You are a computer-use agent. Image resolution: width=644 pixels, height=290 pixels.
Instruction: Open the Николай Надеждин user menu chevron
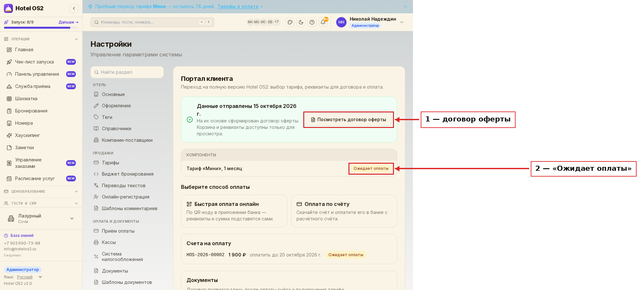pos(402,22)
